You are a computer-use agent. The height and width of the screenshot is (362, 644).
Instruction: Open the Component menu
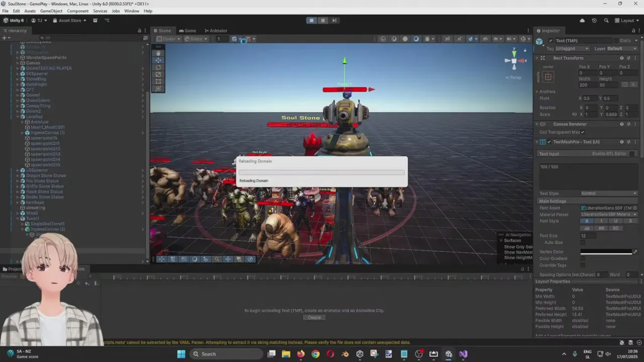click(x=77, y=11)
